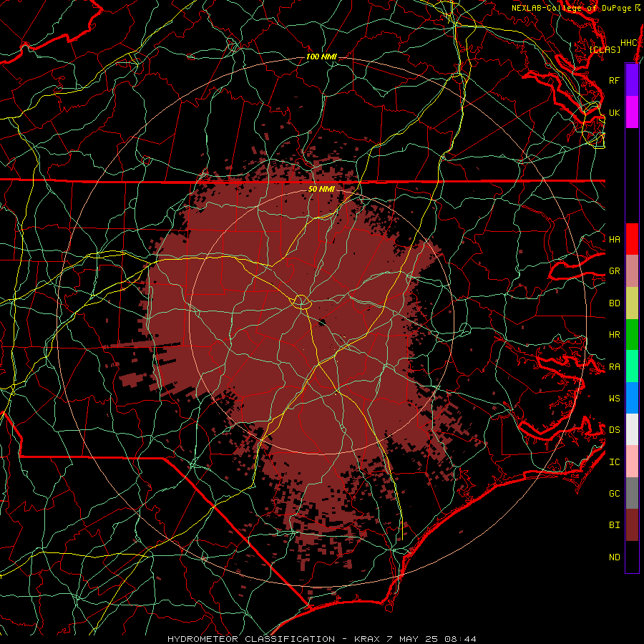Click the red HA legend swatch
This screenshot has width=644, height=644.
click(x=632, y=239)
